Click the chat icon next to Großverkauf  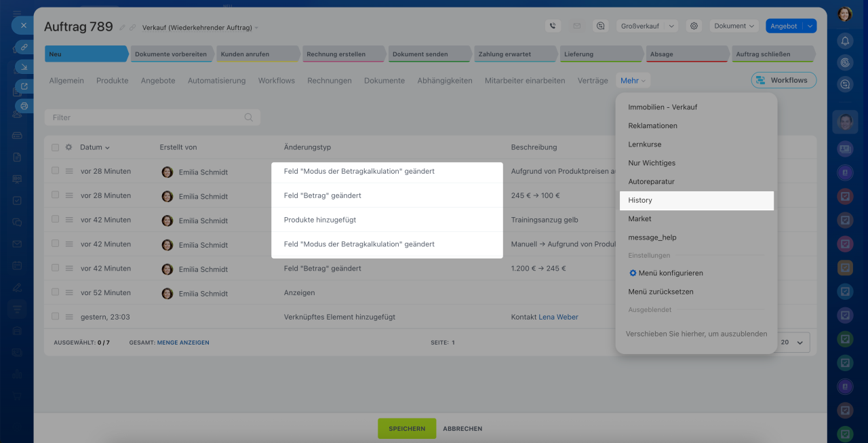(x=600, y=26)
